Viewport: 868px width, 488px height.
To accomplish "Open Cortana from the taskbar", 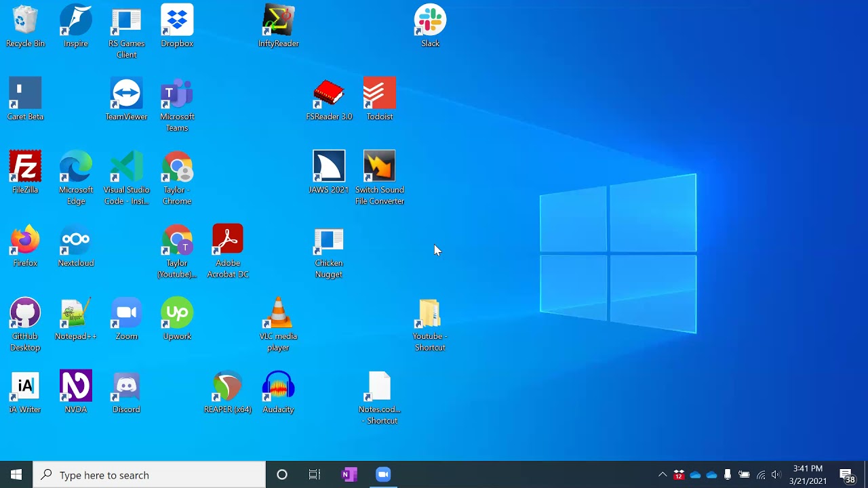I will (282, 474).
